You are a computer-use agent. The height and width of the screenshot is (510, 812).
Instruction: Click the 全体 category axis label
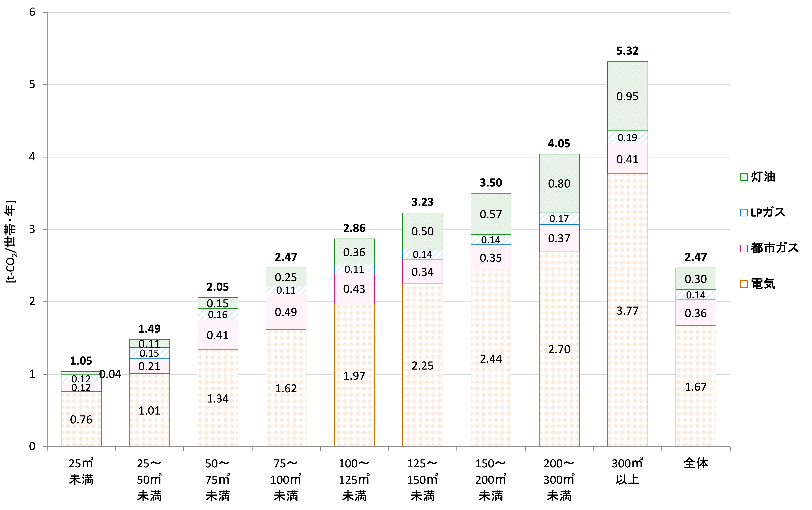696,463
